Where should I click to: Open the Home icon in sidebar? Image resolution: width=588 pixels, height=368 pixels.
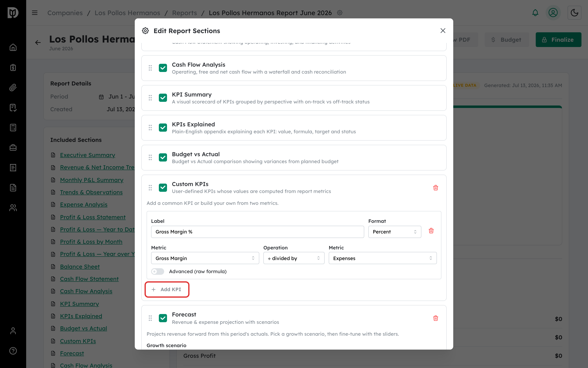coord(13,47)
